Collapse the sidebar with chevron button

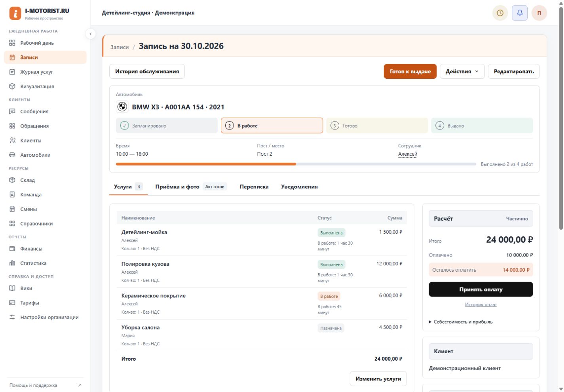(90, 34)
